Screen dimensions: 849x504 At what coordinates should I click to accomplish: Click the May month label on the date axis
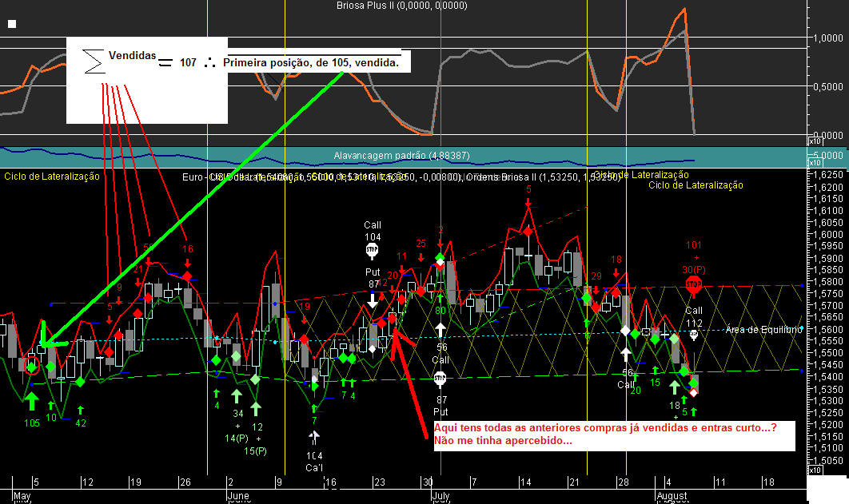[x=22, y=496]
